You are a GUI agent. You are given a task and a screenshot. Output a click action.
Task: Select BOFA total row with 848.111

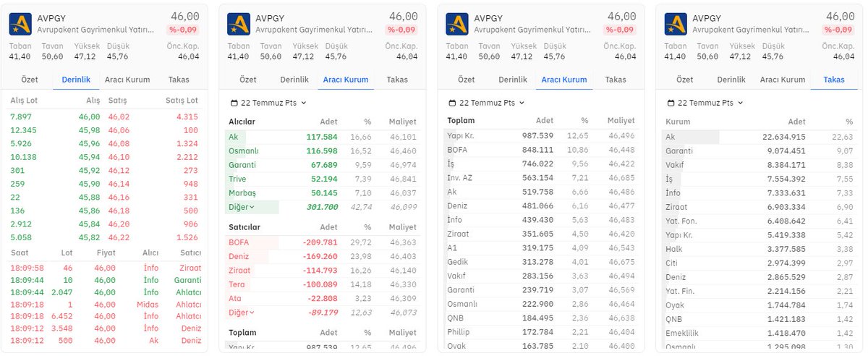click(x=541, y=150)
